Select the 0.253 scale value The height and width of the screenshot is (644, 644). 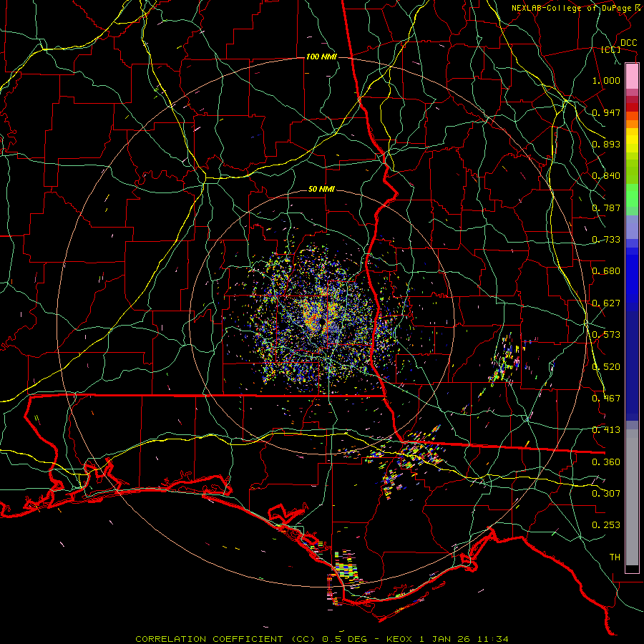click(x=606, y=525)
